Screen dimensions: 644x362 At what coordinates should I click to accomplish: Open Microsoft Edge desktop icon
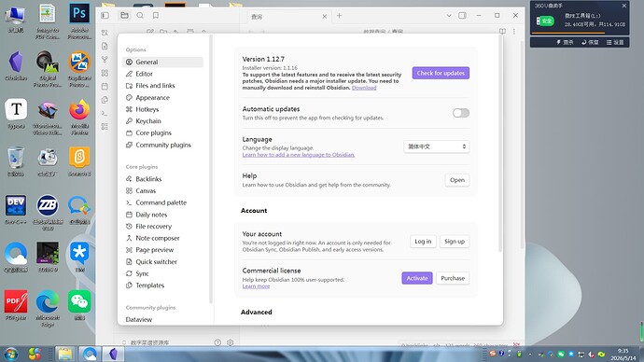click(48, 309)
